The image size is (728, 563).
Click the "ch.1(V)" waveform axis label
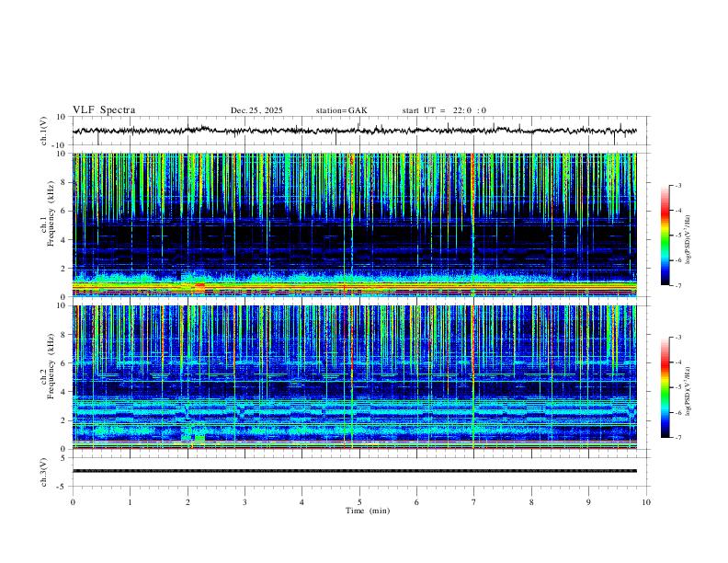pyautogui.click(x=43, y=131)
